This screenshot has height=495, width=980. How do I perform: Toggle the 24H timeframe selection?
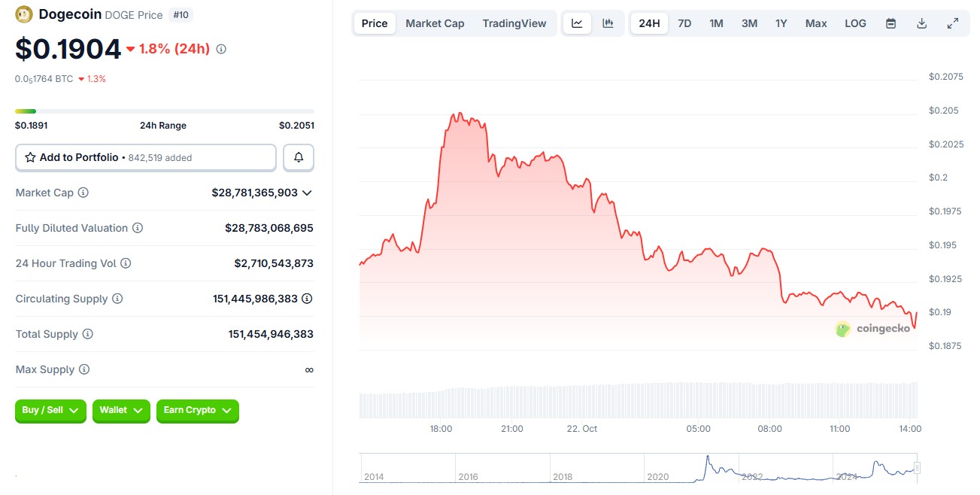(x=648, y=23)
